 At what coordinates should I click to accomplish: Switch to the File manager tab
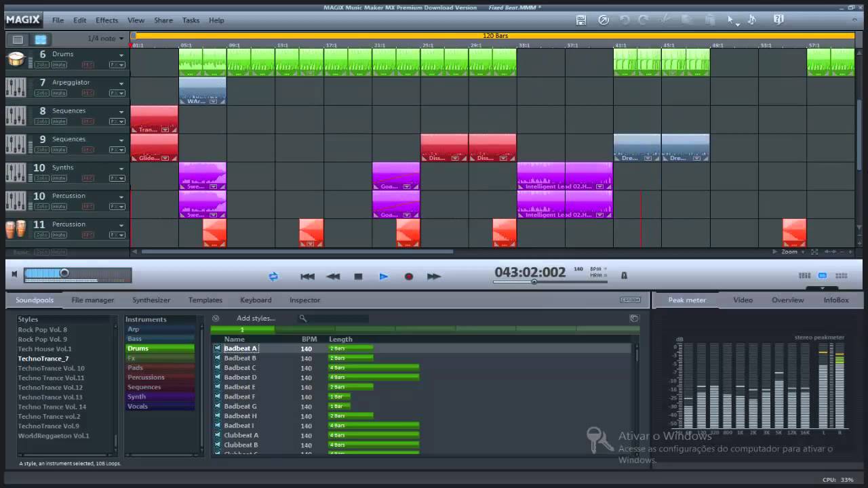(93, 300)
